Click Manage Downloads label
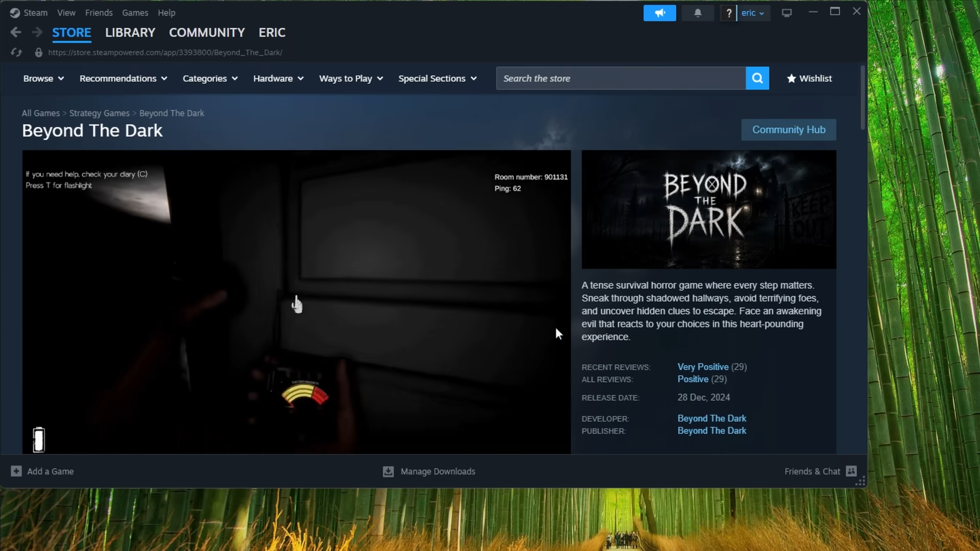980x551 pixels. pyautogui.click(x=437, y=471)
